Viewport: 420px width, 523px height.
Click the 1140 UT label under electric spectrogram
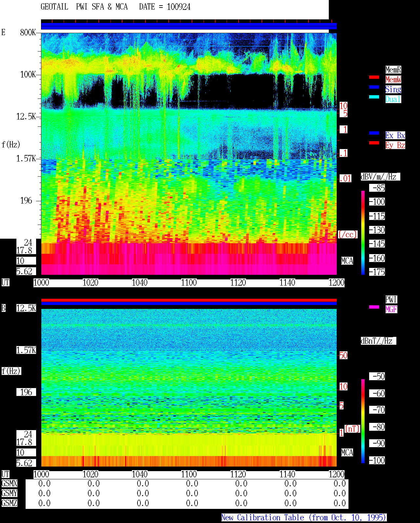tap(287, 283)
